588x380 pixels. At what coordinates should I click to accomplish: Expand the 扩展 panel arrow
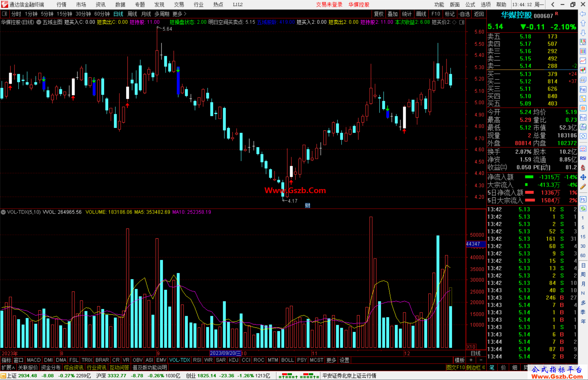pos(8,367)
